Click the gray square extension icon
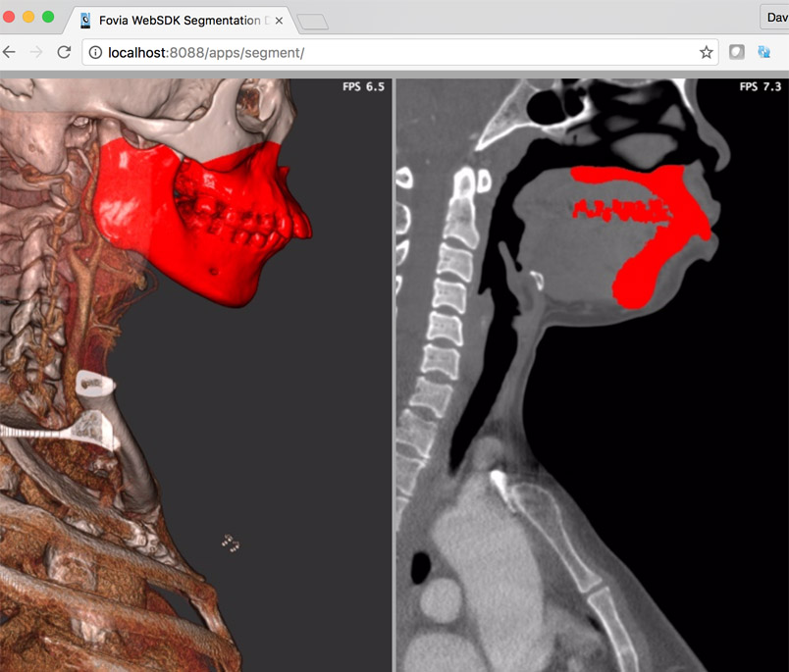This screenshot has height=672, width=789. [x=737, y=52]
